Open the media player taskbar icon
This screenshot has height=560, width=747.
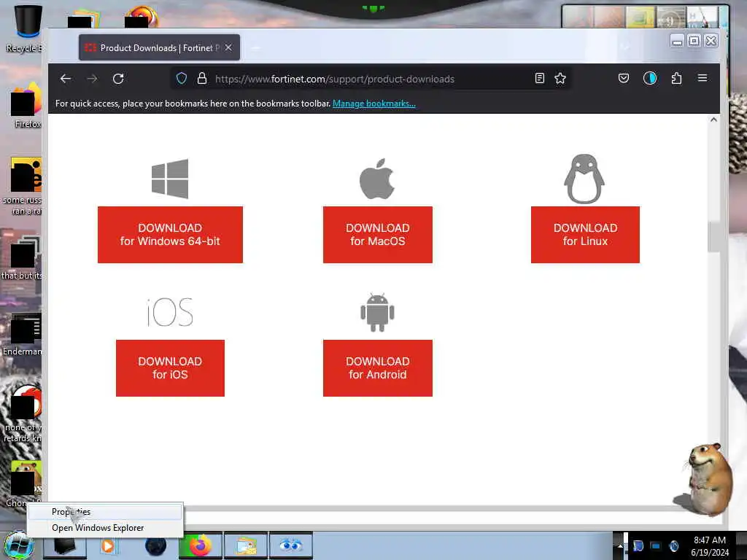[x=108, y=545]
